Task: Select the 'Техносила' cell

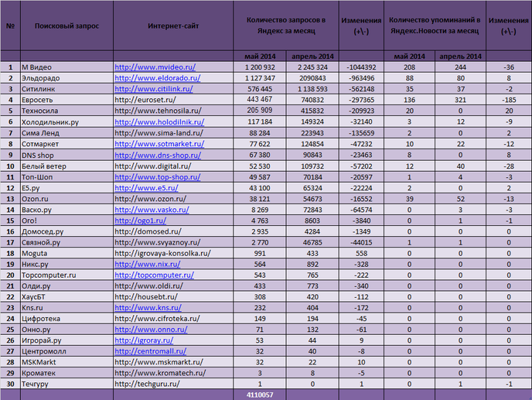Action: click(x=66, y=111)
